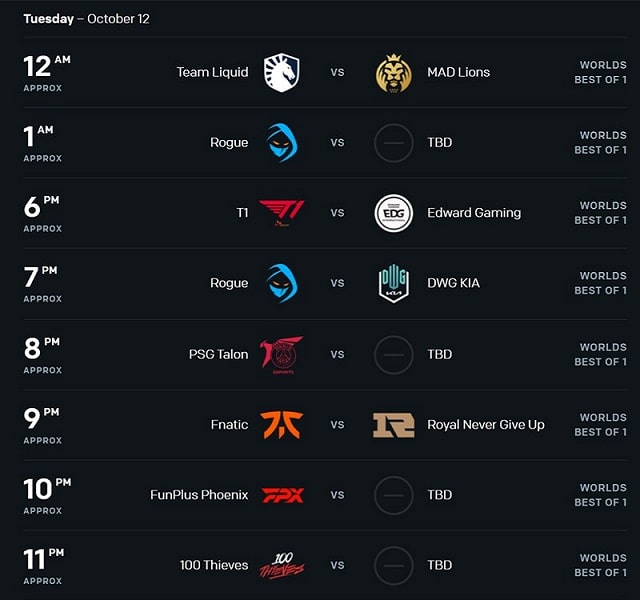Screen dimensions: 640x600
Task: Click the MAD Lions gold lion logo
Action: (393, 73)
